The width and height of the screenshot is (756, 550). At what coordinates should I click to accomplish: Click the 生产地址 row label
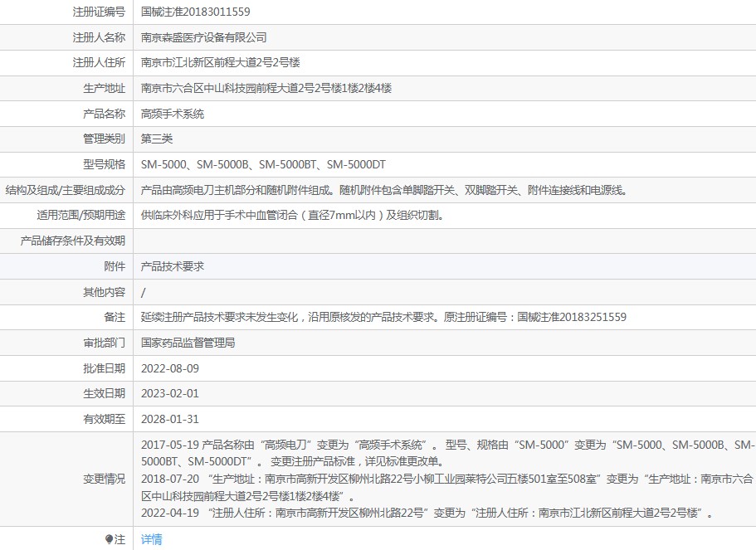(104, 88)
